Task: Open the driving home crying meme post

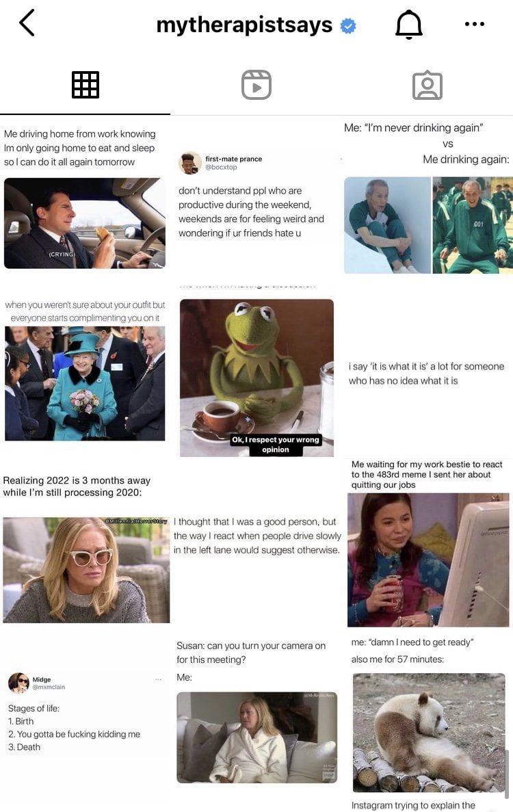Action: pos(85,199)
